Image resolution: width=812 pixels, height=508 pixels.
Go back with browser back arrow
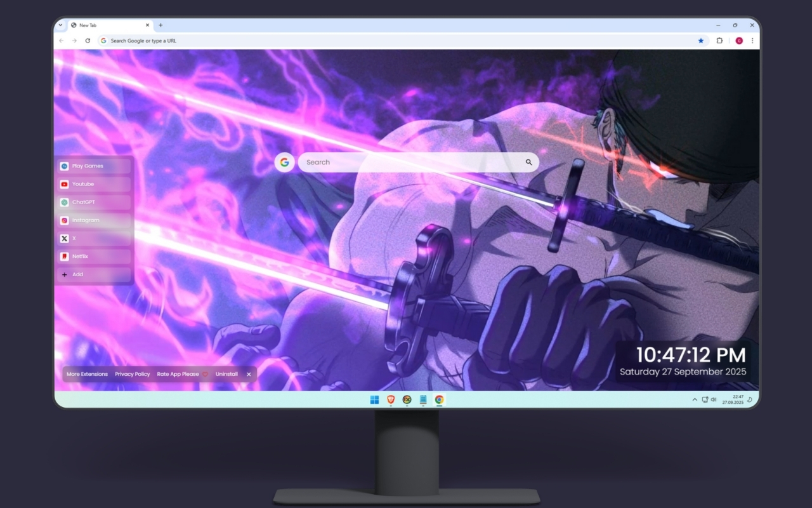coord(62,41)
